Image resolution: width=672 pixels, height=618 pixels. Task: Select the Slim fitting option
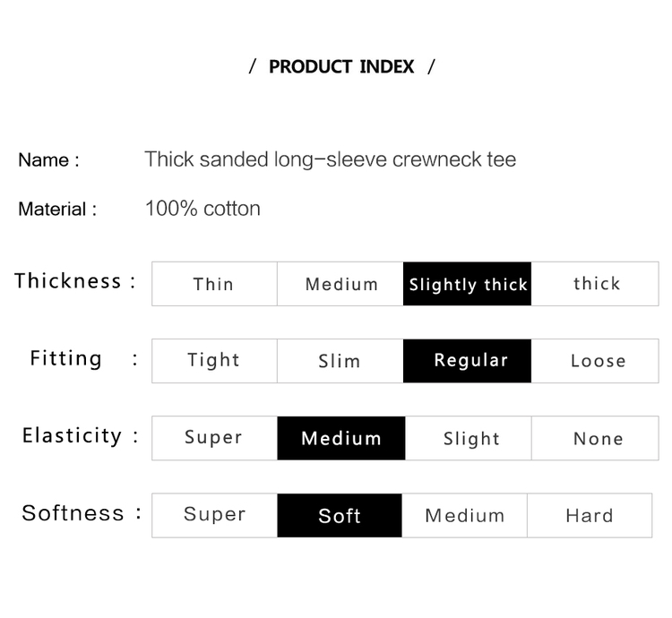[340, 361]
